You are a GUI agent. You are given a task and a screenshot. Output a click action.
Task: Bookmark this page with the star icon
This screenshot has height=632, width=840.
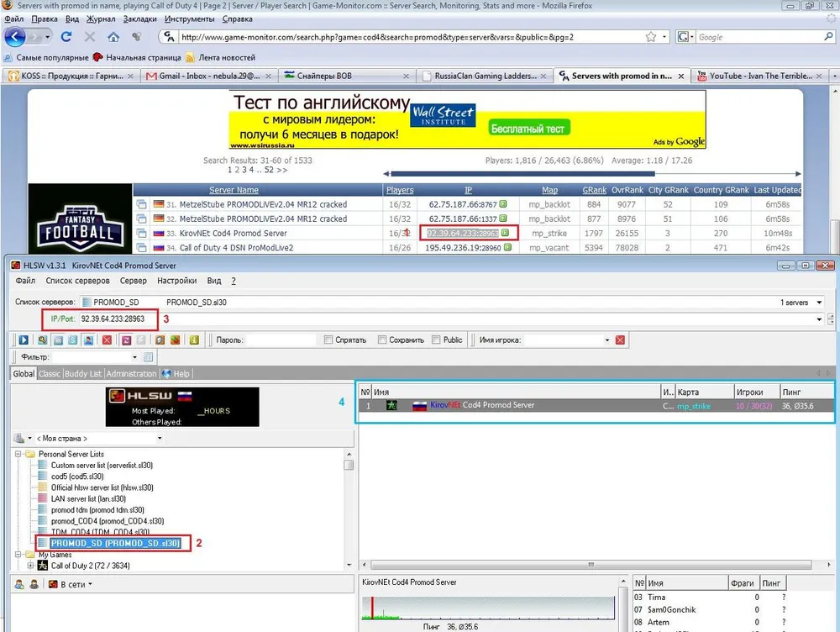(x=651, y=37)
